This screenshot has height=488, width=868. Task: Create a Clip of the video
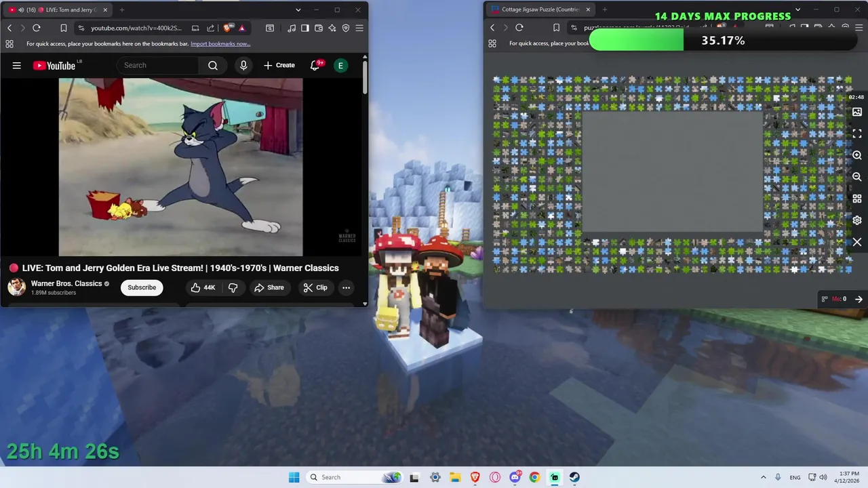315,287
